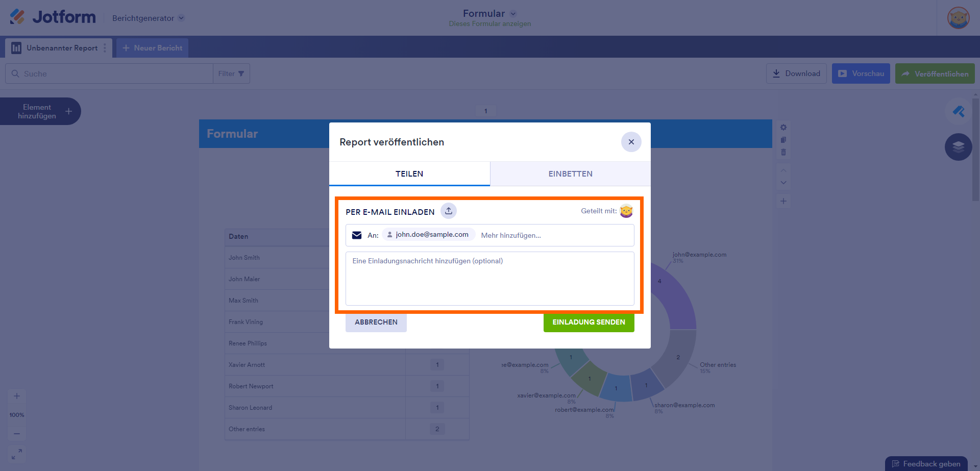Open 'Dieses Formular anzeigen' link
This screenshot has width=980, height=471.
point(490,24)
